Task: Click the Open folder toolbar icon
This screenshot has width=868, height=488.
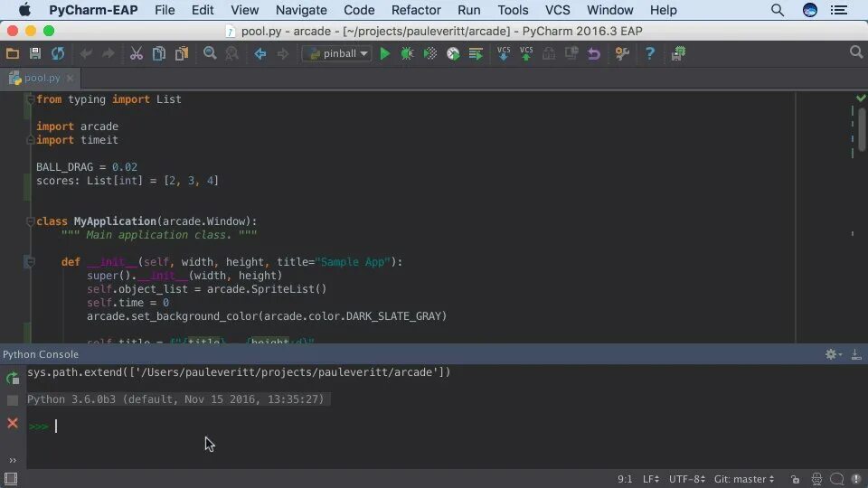Action: [x=12, y=53]
